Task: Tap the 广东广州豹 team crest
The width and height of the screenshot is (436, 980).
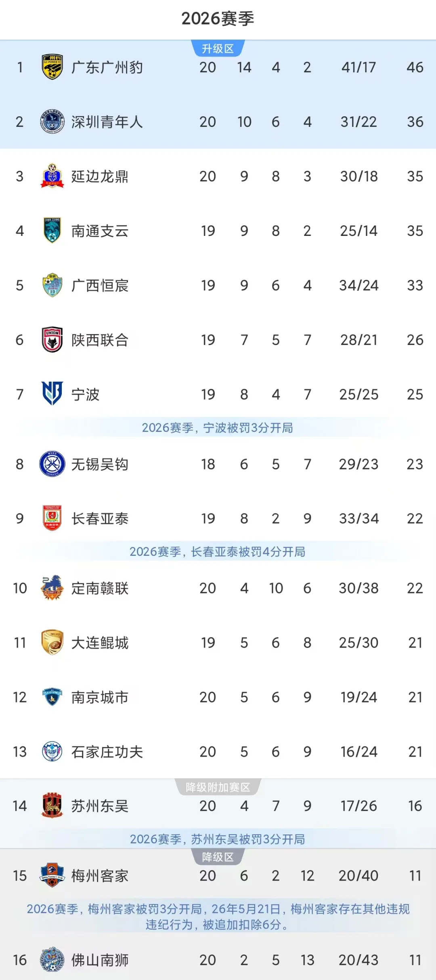Action: (52, 67)
